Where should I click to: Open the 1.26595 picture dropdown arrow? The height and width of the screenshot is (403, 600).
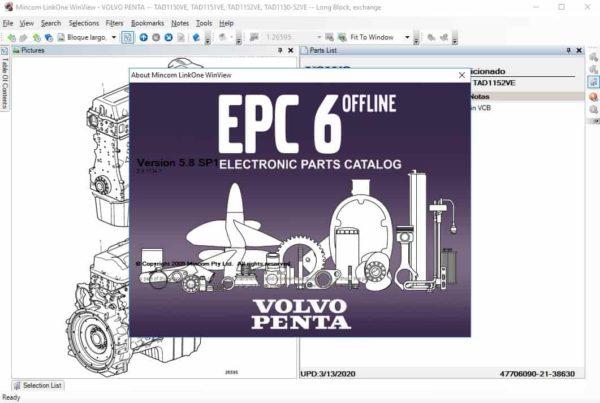pyautogui.click(x=319, y=37)
